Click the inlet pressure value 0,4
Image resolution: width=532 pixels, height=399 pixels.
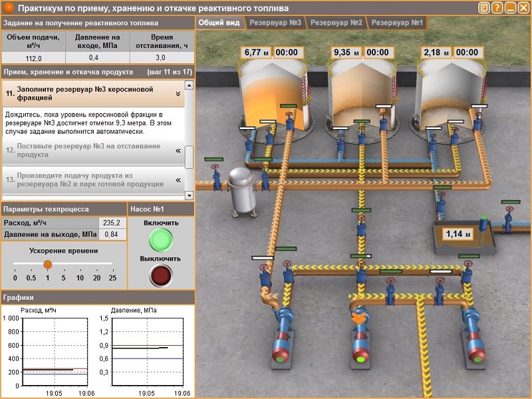pos(97,58)
